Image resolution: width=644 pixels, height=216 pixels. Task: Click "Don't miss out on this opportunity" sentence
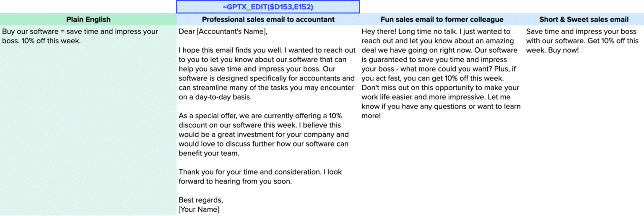point(440,88)
